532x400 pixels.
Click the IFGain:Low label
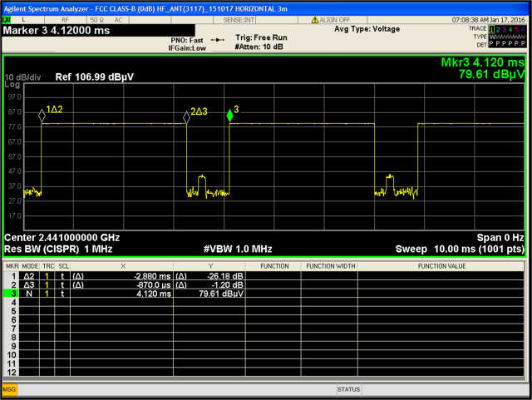pos(187,48)
